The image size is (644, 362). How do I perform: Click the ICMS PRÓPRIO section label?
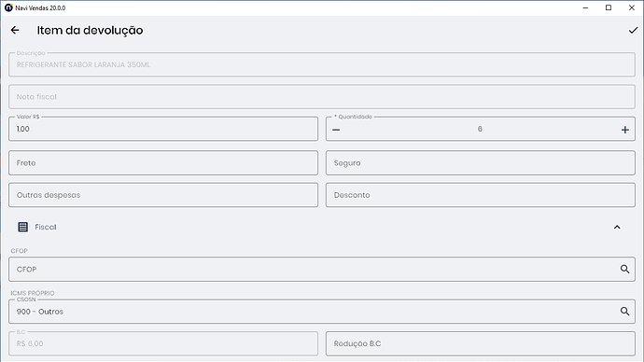point(33,293)
